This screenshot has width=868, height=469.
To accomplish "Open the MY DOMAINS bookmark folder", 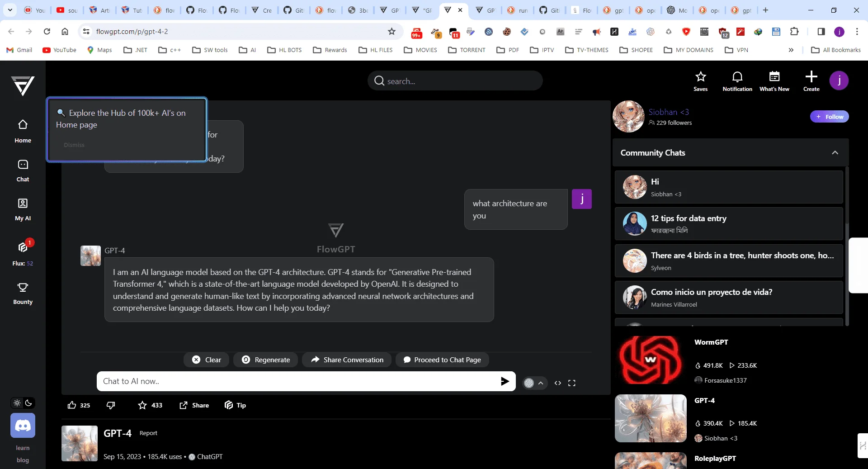I will (689, 50).
